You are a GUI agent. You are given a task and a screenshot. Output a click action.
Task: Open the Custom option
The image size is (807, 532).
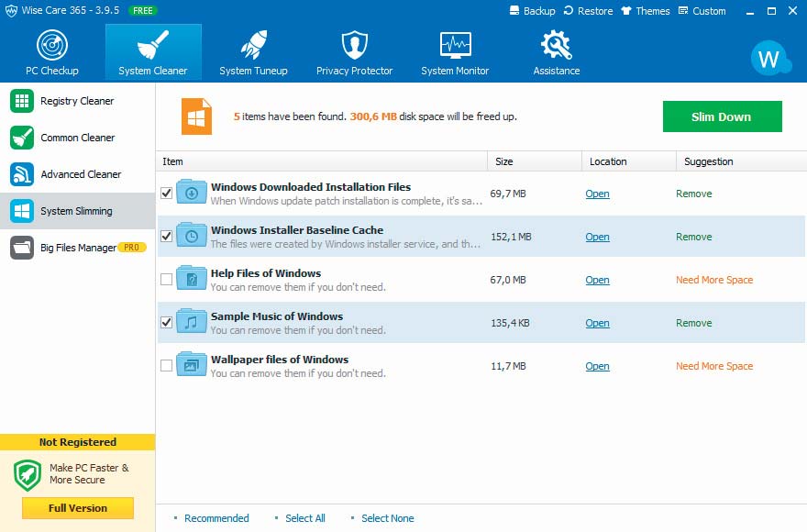point(702,11)
